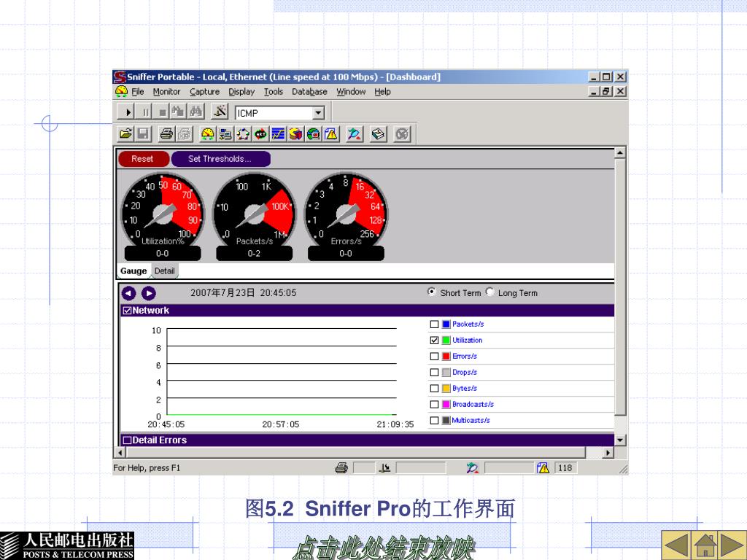The image size is (747, 560).
Task: Click the Packets/s blue color swatch
Action: 446,324
